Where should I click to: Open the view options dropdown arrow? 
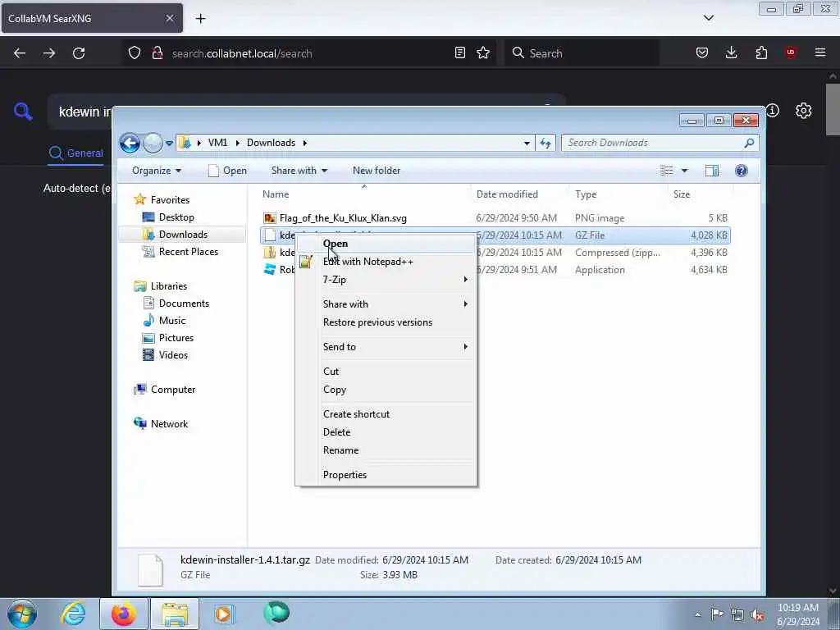click(684, 171)
